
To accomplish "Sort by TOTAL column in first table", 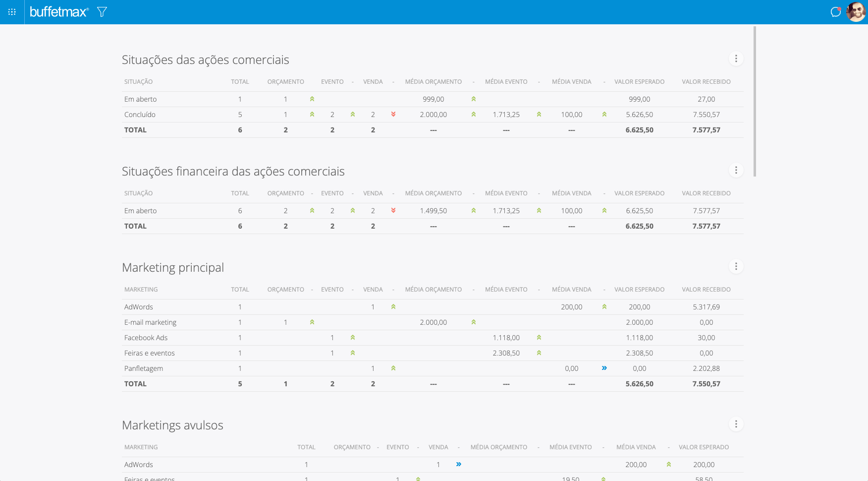I will tap(240, 82).
